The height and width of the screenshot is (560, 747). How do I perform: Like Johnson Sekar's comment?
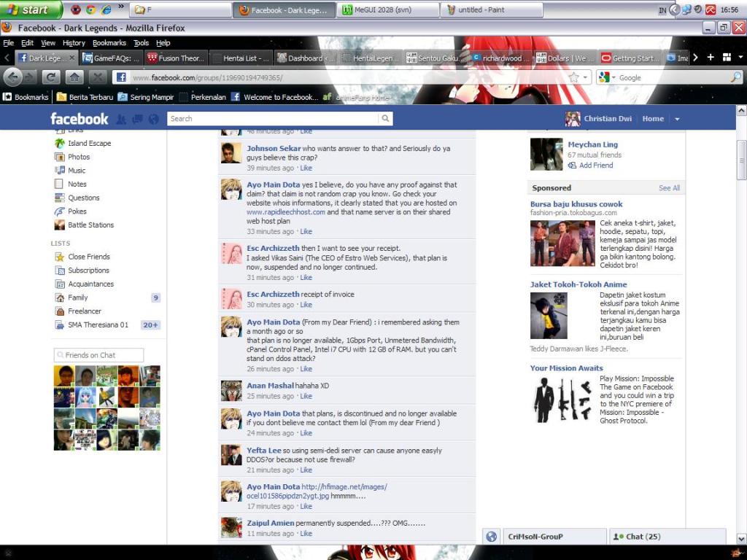pyautogui.click(x=306, y=168)
